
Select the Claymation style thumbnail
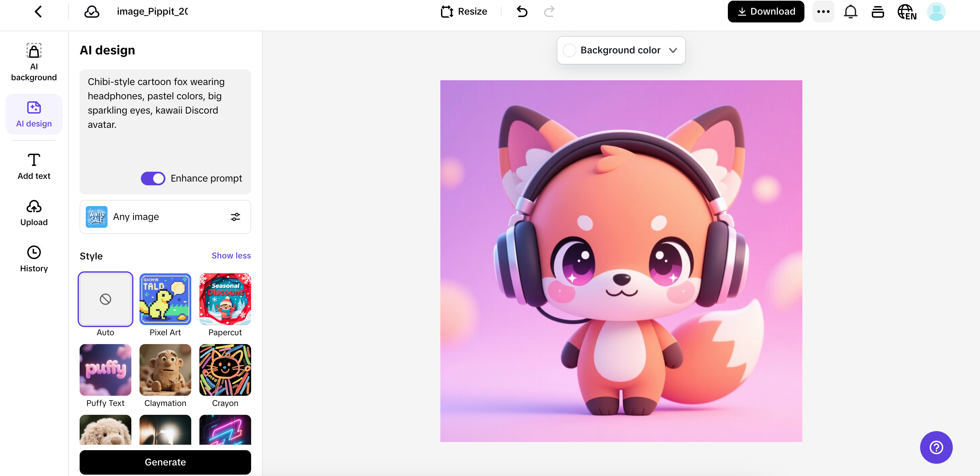165,370
